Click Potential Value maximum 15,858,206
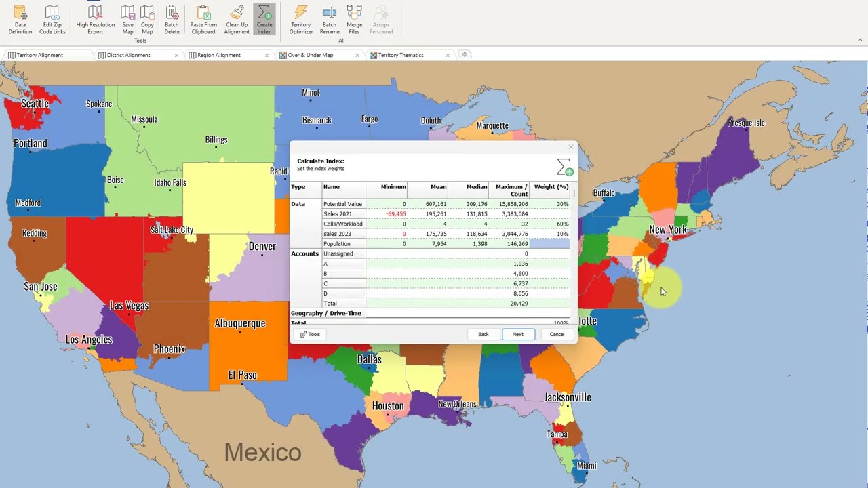Image resolution: width=868 pixels, height=488 pixels. click(513, 204)
